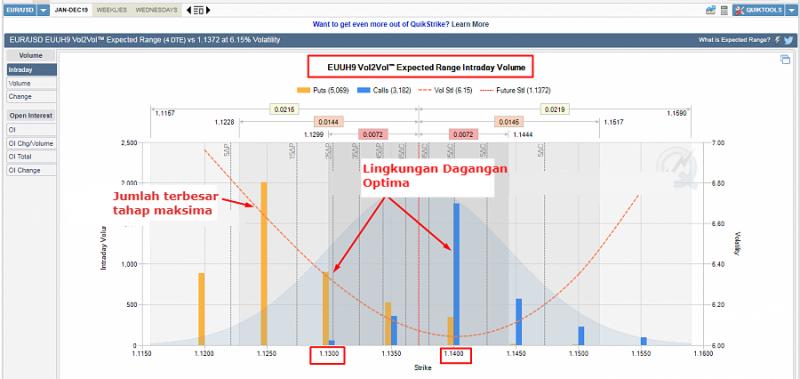Click the orange put bar at 1.1200 strike
The height and width of the screenshot is (379, 800).
point(202,309)
